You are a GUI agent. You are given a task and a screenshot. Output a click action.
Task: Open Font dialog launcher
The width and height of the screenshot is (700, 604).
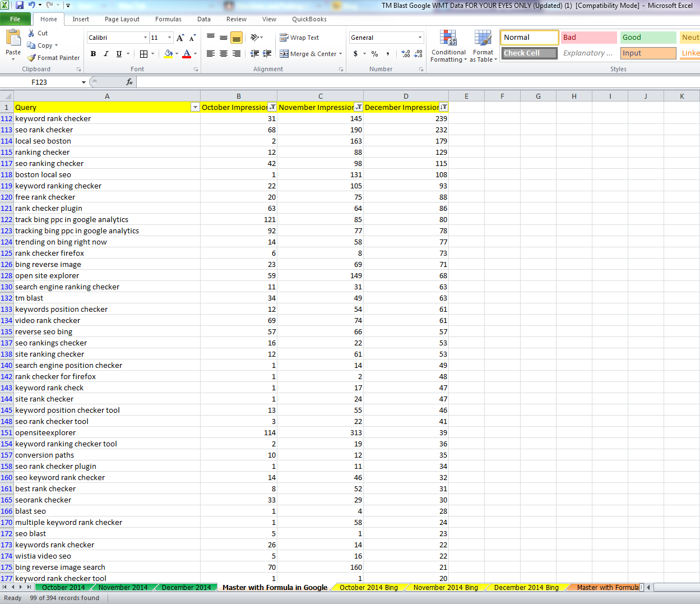[x=196, y=70]
